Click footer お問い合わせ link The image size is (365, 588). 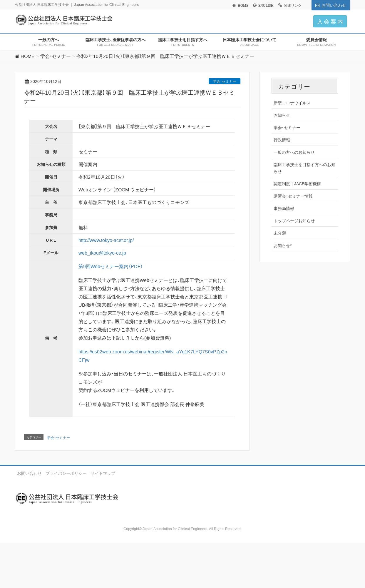click(29, 473)
